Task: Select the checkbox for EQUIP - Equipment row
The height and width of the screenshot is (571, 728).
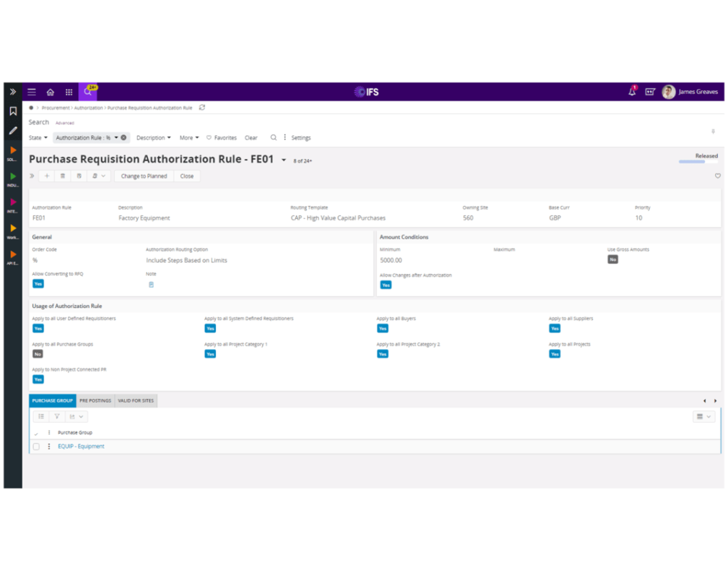Action: [x=36, y=446]
